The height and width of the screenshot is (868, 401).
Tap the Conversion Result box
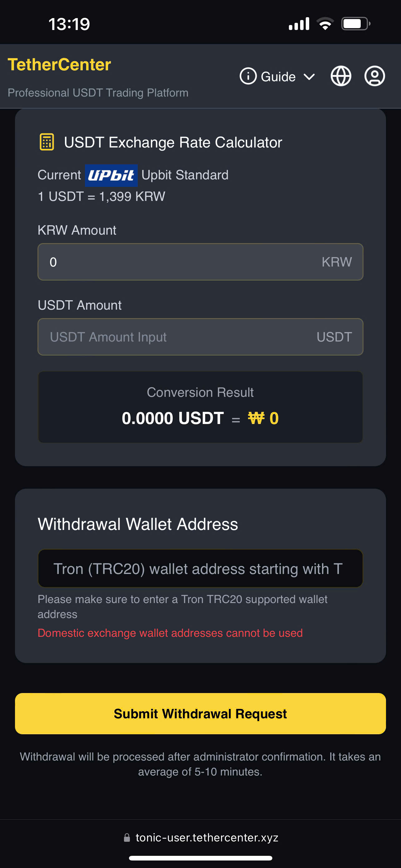(200, 407)
